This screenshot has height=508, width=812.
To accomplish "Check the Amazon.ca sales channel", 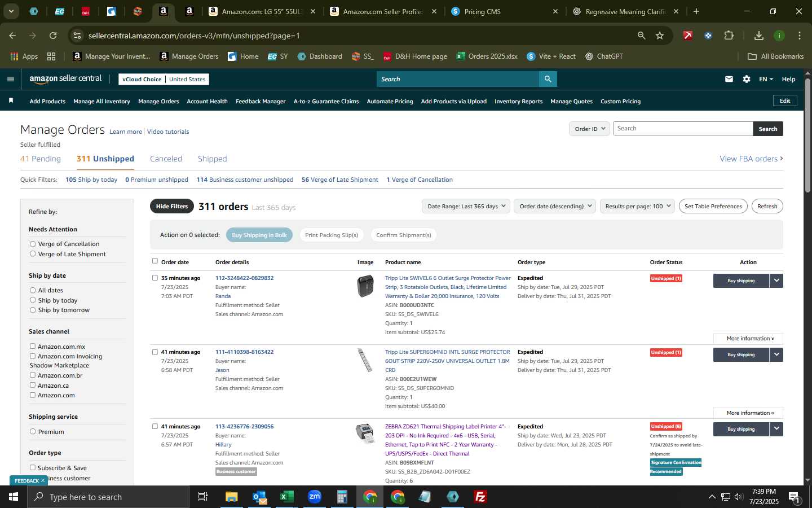I will click(x=33, y=385).
